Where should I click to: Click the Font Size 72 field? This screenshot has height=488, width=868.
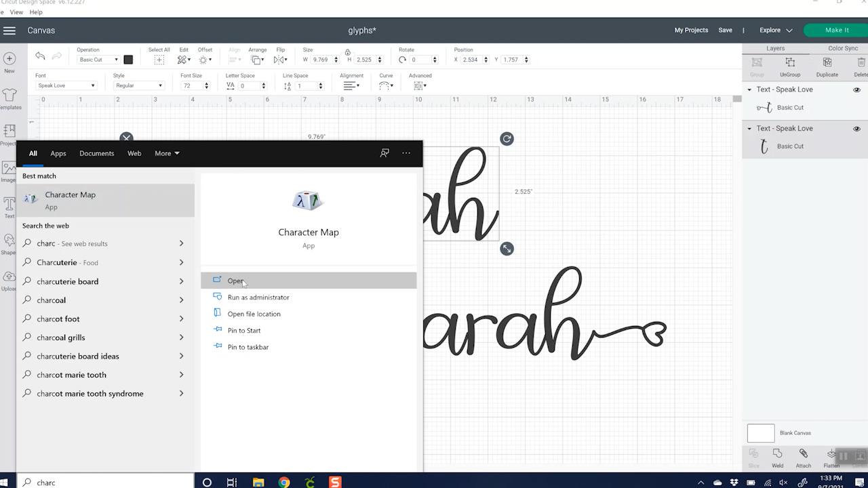pos(192,85)
